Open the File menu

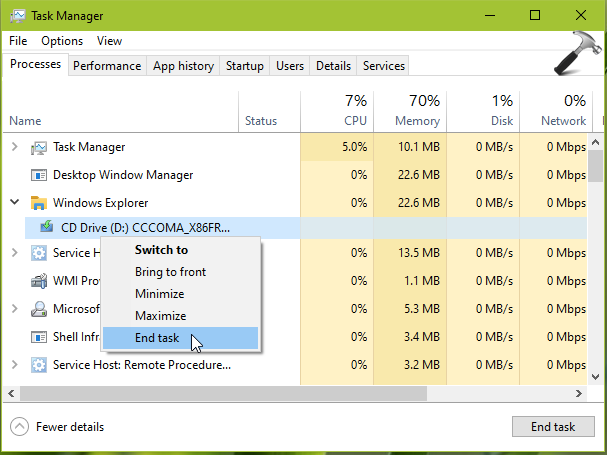click(x=18, y=41)
